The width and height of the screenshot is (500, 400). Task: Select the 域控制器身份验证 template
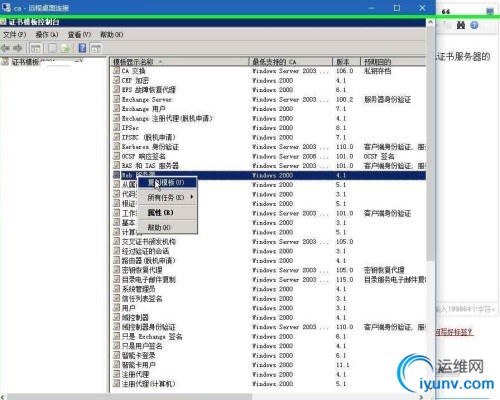(x=148, y=327)
